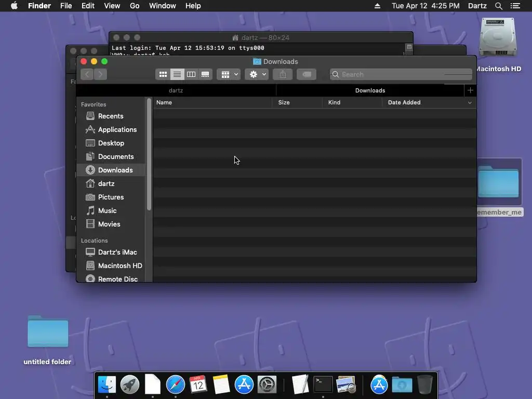Select Macintosh HD in sidebar
This screenshot has height=399, width=532.
111,265
